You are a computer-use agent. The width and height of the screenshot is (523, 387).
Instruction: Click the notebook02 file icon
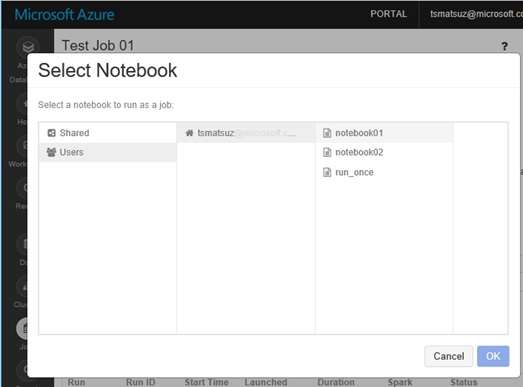327,152
